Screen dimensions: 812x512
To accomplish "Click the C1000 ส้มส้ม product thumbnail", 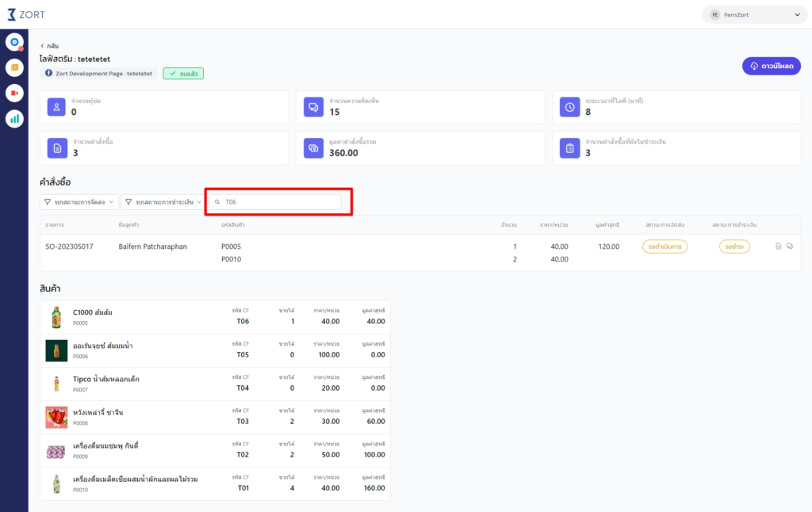I will (56, 317).
